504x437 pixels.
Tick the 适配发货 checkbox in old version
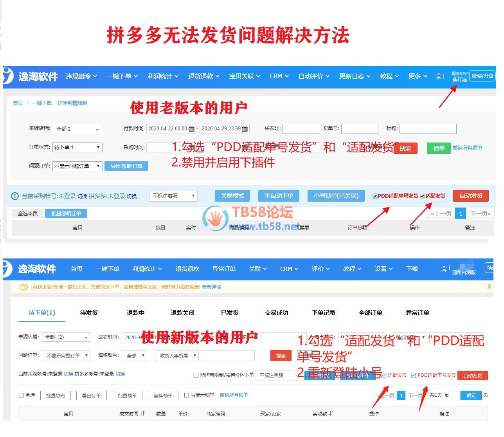423,196
